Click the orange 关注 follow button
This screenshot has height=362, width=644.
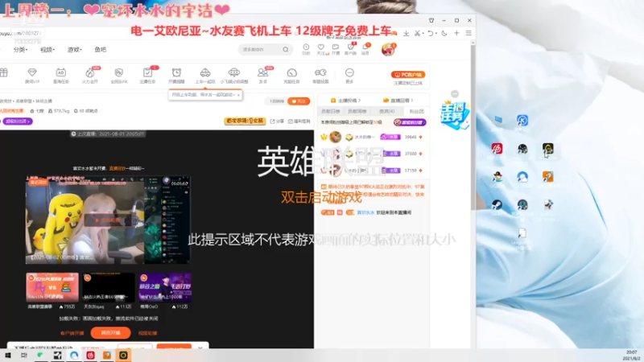[x=299, y=101]
